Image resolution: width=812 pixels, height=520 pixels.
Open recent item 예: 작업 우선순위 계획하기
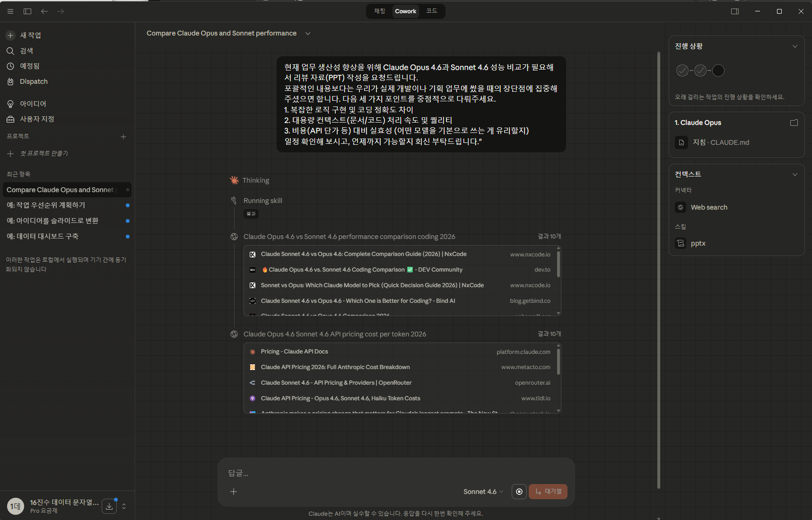pos(66,205)
